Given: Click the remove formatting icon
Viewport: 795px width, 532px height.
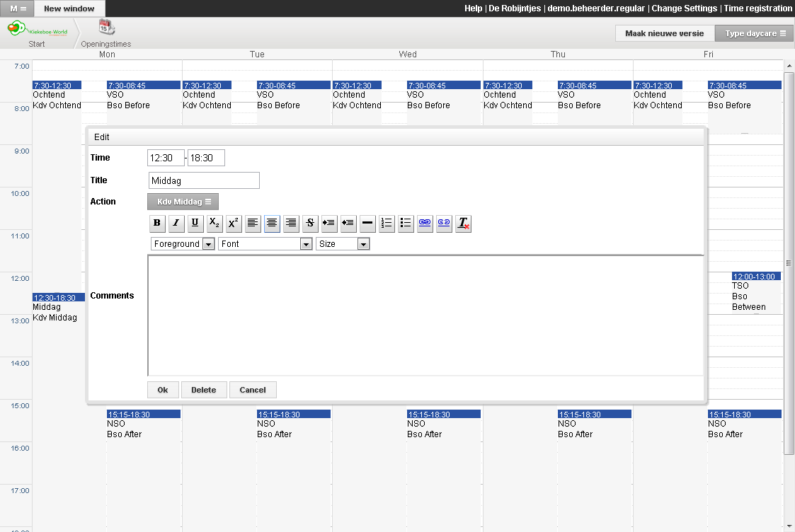Looking at the screenshot, I should click(463, 224).
